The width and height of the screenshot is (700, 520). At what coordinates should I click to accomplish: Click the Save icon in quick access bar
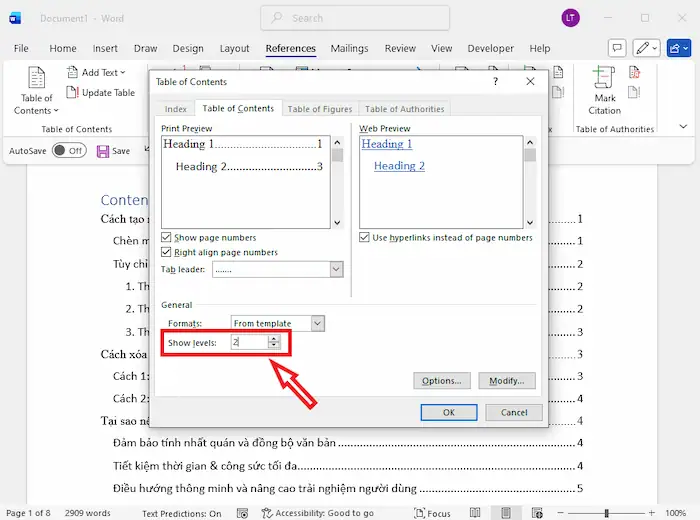103,151
